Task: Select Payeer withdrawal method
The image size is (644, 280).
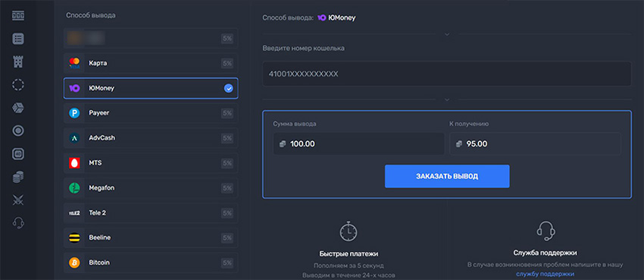Action: [151, 113]
